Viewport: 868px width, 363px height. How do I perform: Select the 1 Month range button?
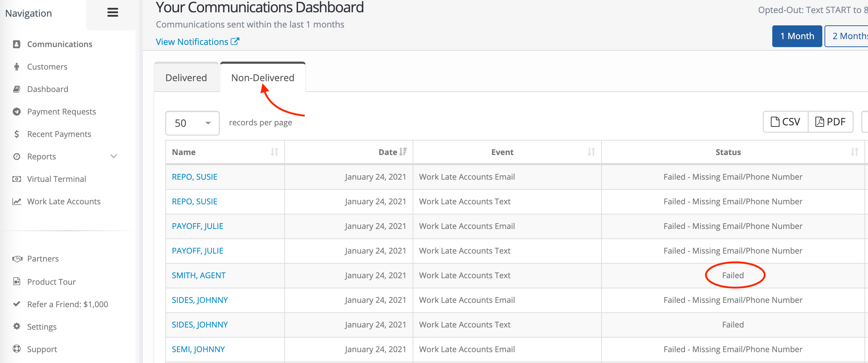797,36
